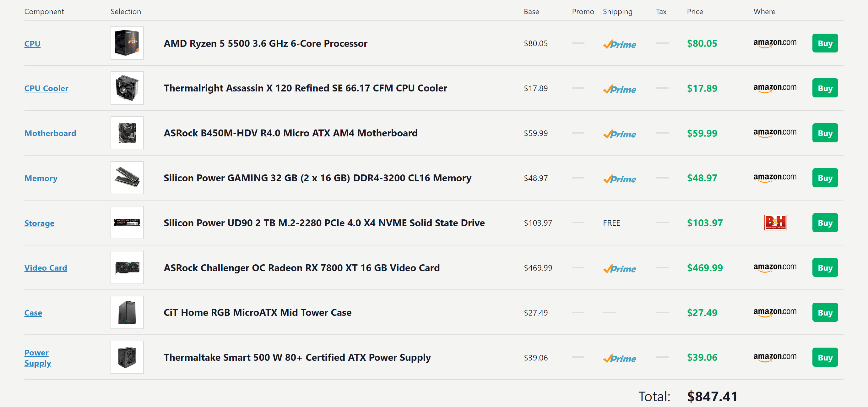This screenshot has height=407, width=868.
Task: Click the ASRock B450M motherboard thumbnail
Action: tap(127, 133)
